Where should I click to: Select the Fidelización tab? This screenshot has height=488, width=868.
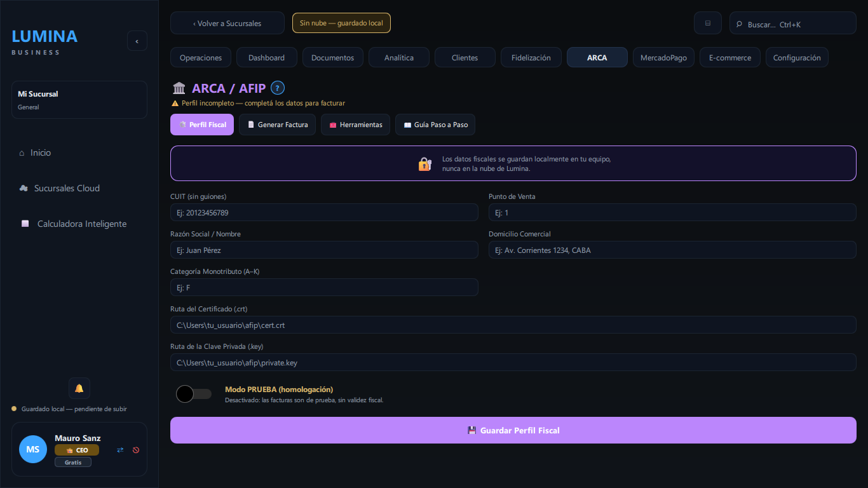click(531, 57)
